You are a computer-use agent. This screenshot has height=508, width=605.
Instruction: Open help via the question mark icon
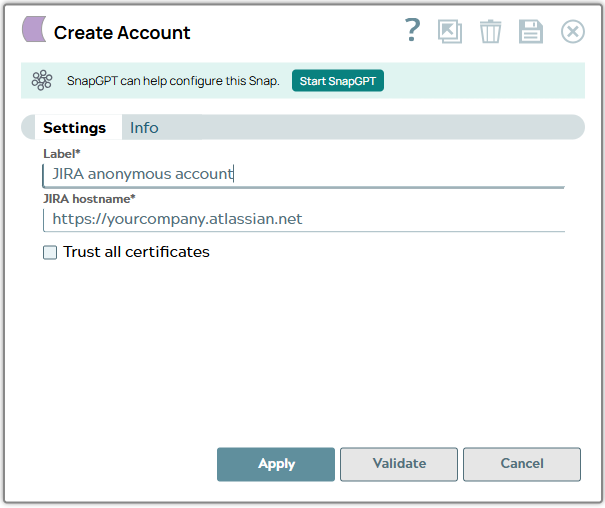[412, 30]
